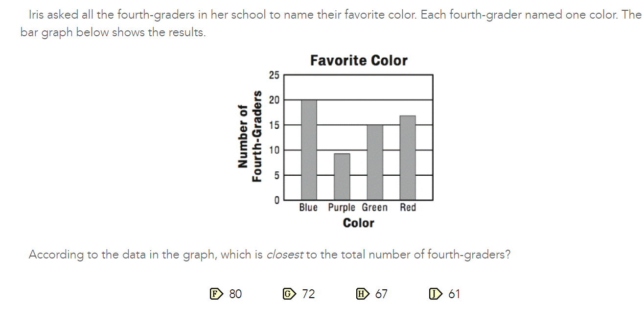Choose the answer value 80

click(235, 294)
